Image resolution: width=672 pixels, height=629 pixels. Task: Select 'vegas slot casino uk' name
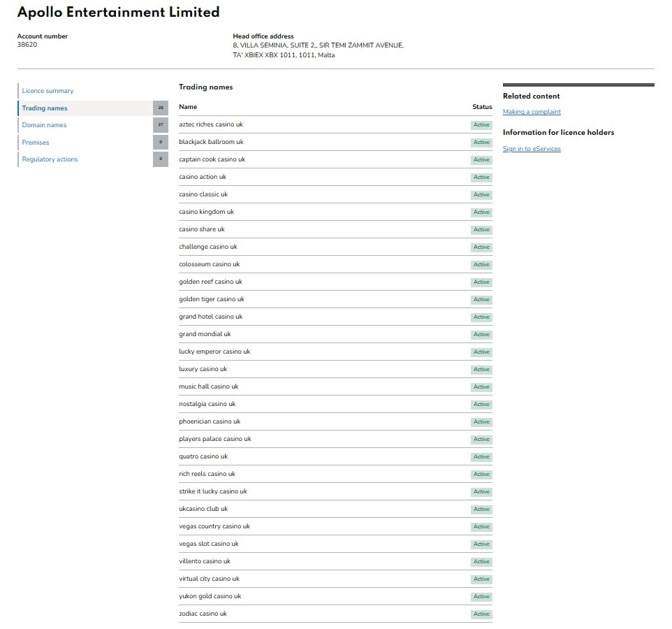[209, 544]
